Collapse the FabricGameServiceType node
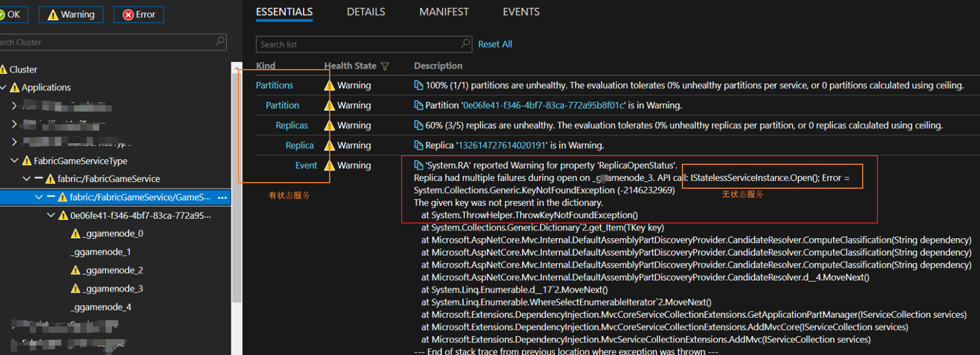 coord(15,161)
